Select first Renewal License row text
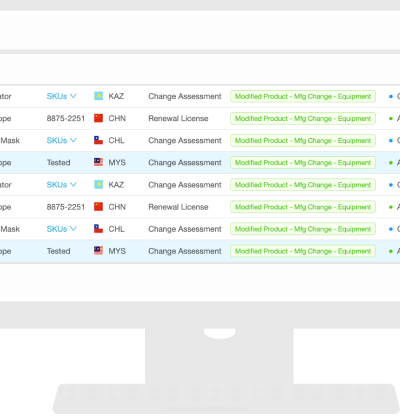Screen dimensions: 400x416 (178, 118)
